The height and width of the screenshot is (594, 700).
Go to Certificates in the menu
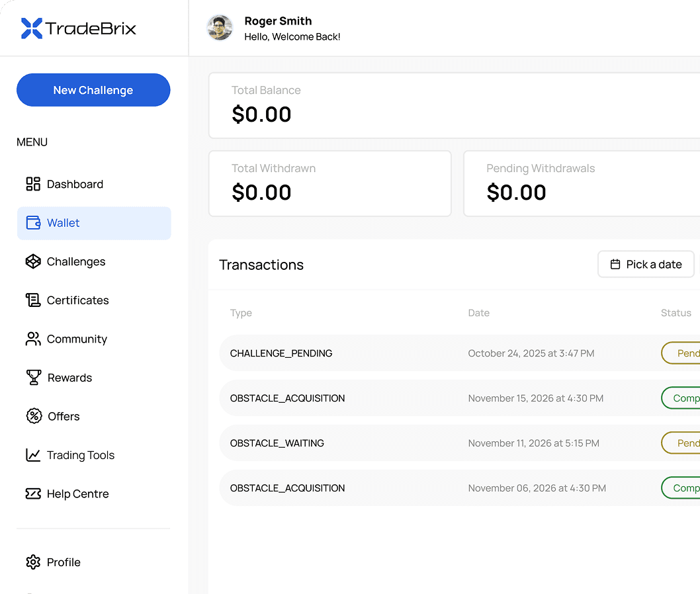77,300
